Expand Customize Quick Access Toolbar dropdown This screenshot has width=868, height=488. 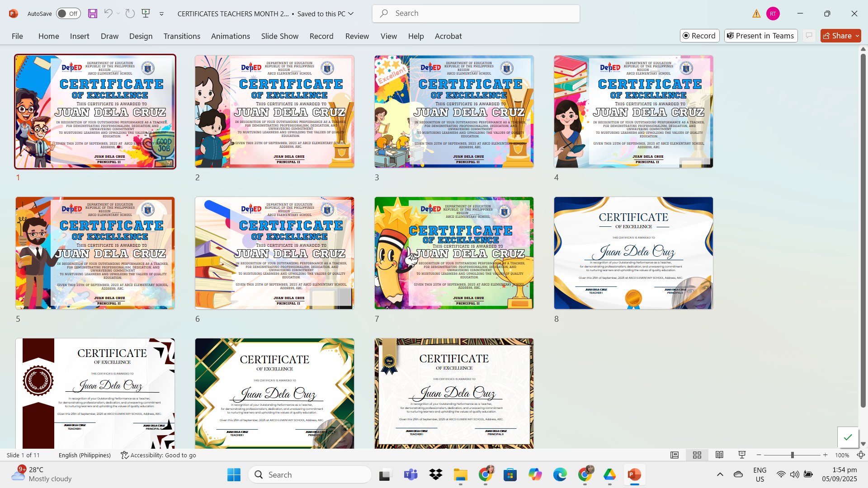(x=161, y=14)
